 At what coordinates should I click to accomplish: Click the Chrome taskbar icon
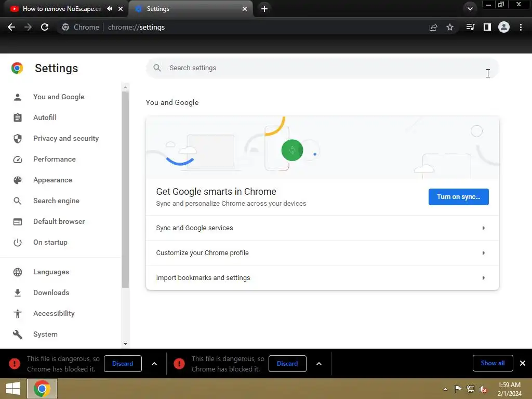coord(42,389)
